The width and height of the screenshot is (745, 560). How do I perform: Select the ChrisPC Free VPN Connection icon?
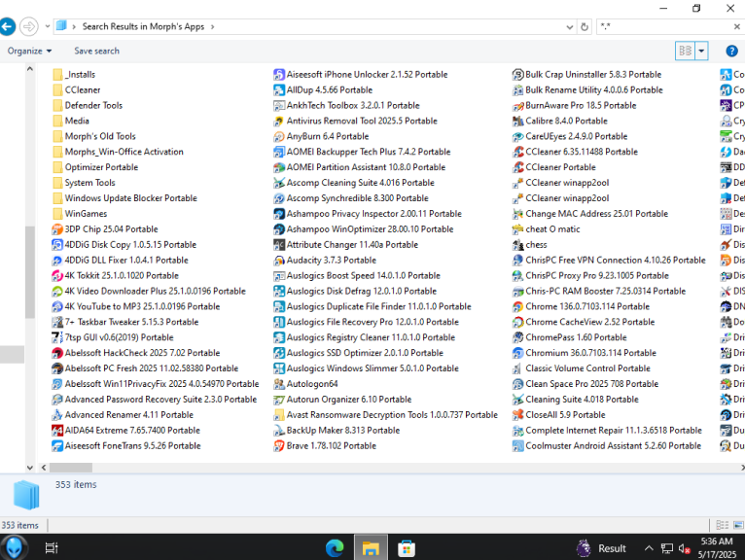[x=517, y=261]
